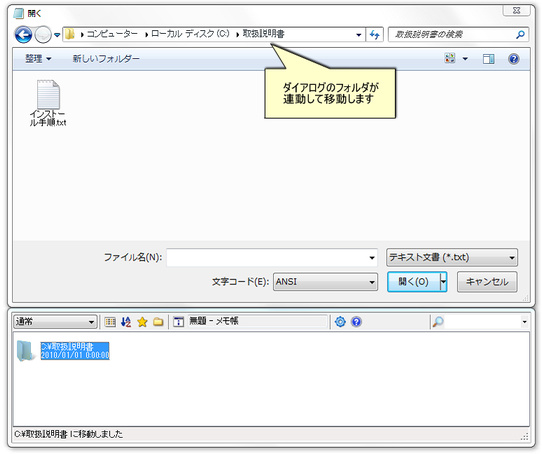Click the list view icon in lower toolbar
The height and width of the screenshot is (454, 542).
click(x=110, y=322)
